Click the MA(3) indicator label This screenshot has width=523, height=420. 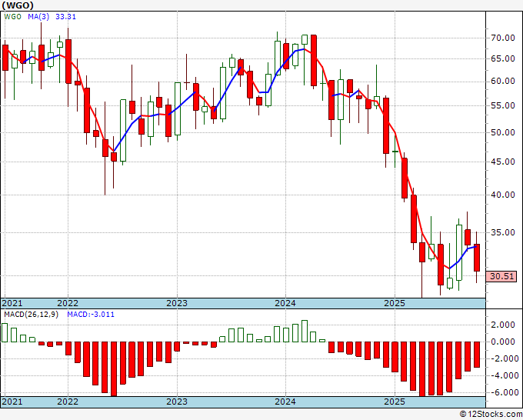click(38, 16)
